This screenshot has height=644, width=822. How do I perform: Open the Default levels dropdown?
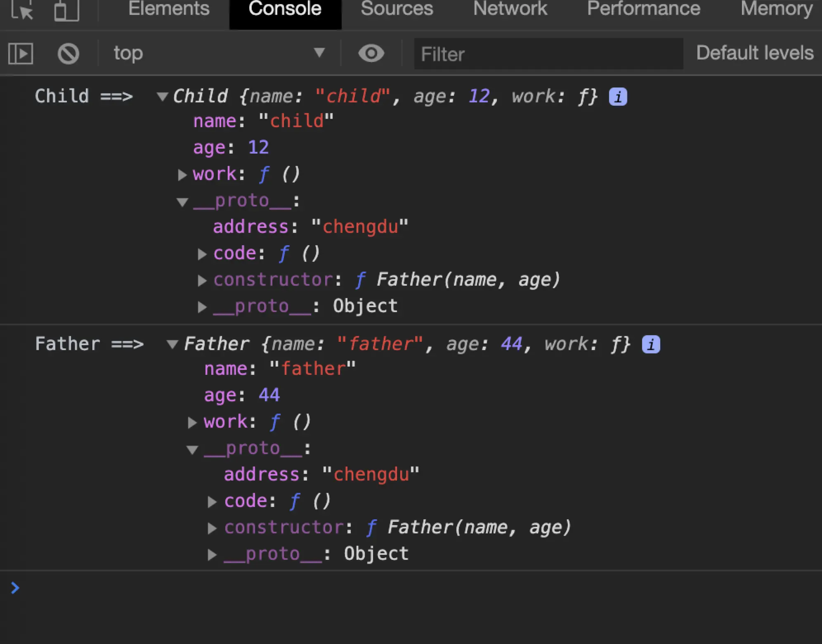click(x=754, y=53)
